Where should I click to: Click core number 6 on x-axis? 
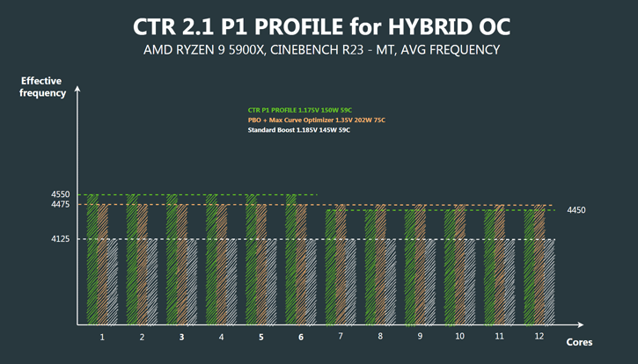click(301, 337)
